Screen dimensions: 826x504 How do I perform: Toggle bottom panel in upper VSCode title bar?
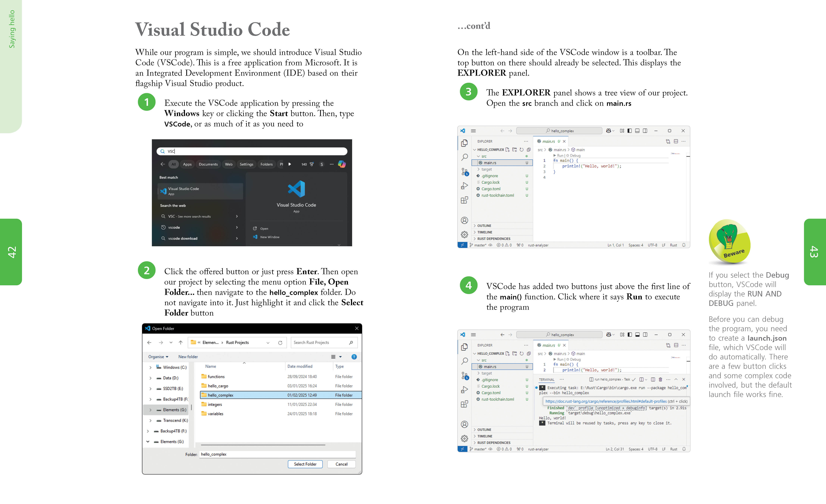tap(637, 131)
